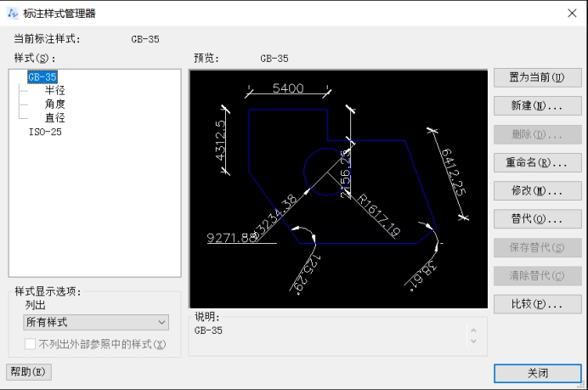This screenshot has width=588, height=390.
Task: Select the 角度 sub-style
Action: 55,104
